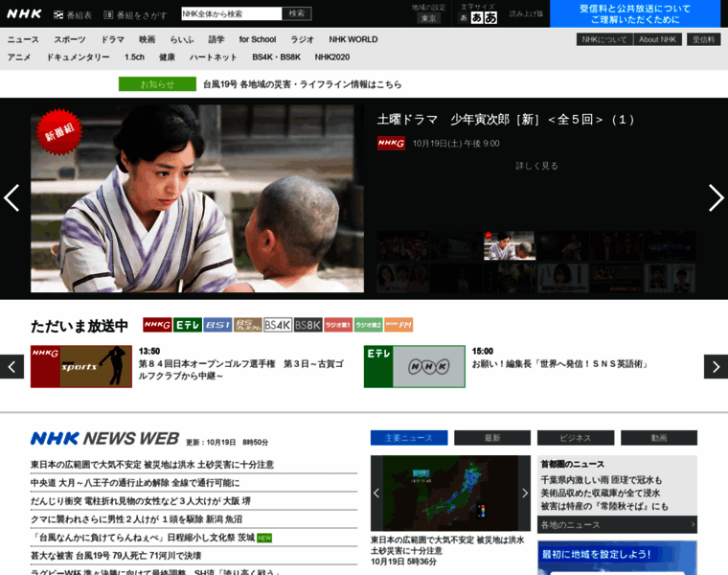Select the Eテレ channel icon
This screenshot has height=575, width=728.
click(x=188, y=325)
